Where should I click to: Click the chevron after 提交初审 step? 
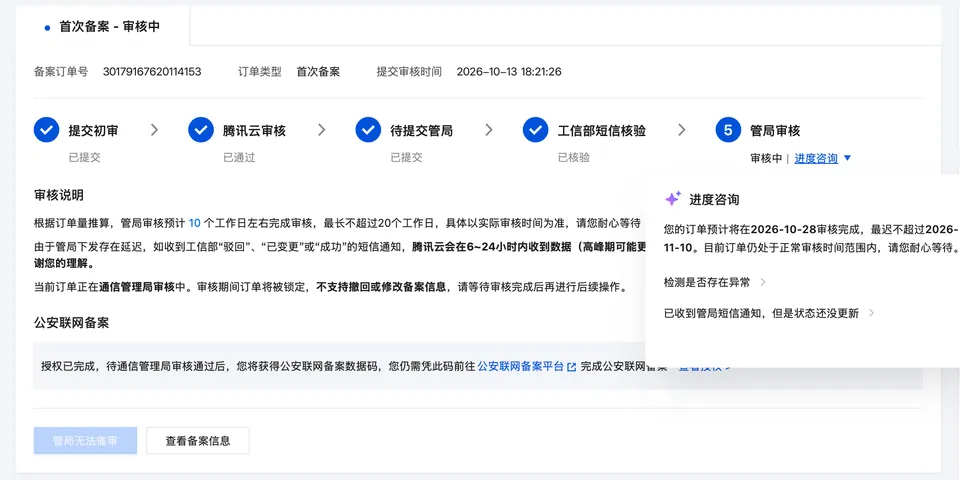click(x=154, y=130)
